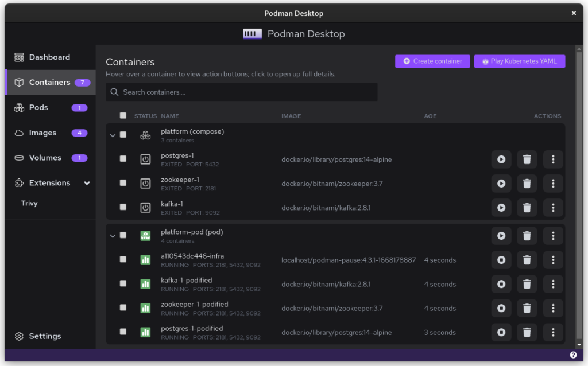Viewport: 588px width, 366px height.
Task: Click the help question mark icon
Action: coord(573,355)
